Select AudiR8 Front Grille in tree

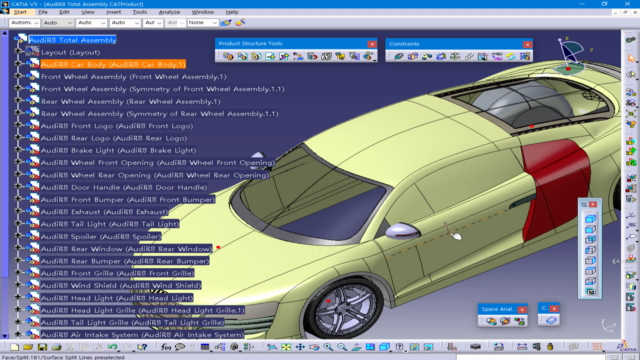point(117,273)
